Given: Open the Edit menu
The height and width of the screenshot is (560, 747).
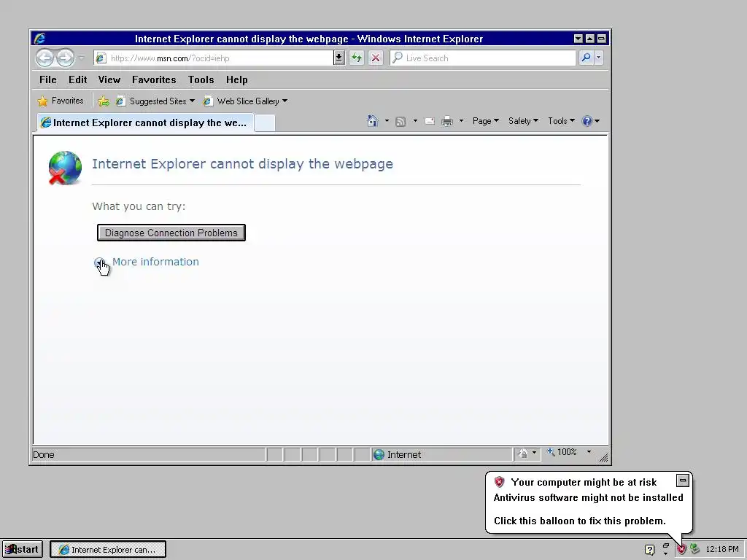Looking at the screenshot, I should 77,79.
